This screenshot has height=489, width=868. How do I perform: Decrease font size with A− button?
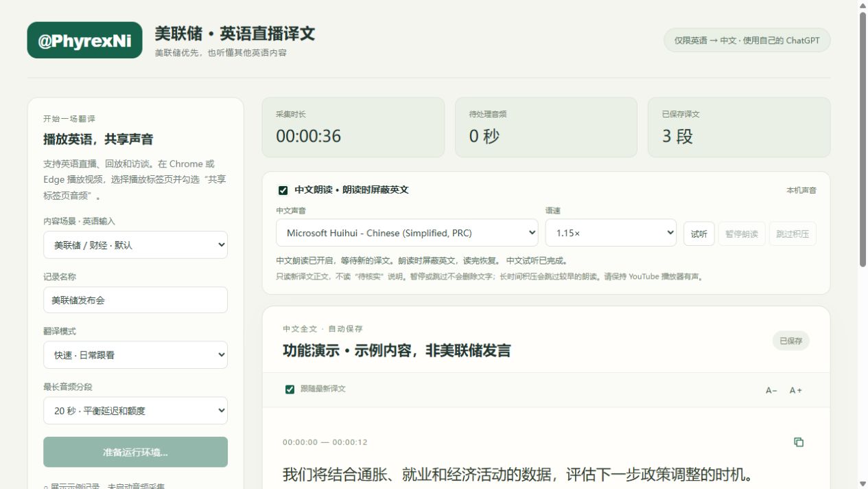771,390
